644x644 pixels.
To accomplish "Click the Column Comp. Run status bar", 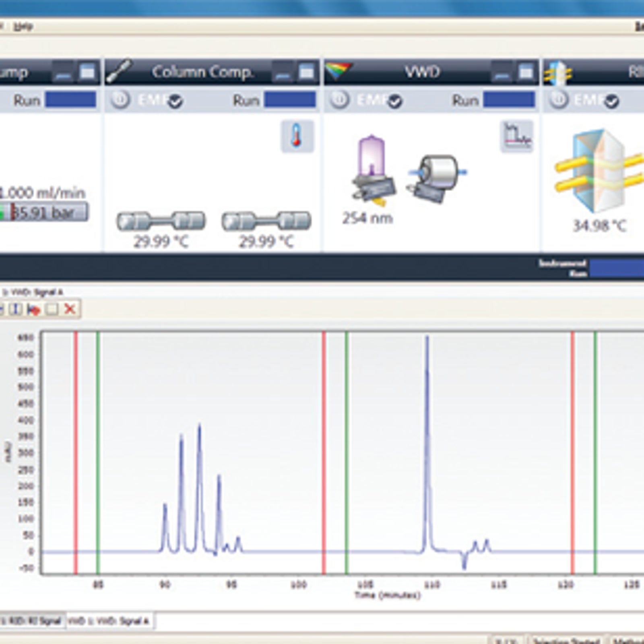I will (x=290, y=99).
